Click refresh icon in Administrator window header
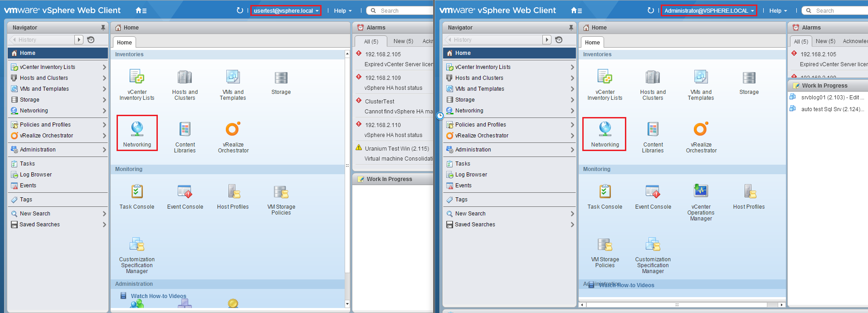The image size is (868, 313). click(651, 10)
